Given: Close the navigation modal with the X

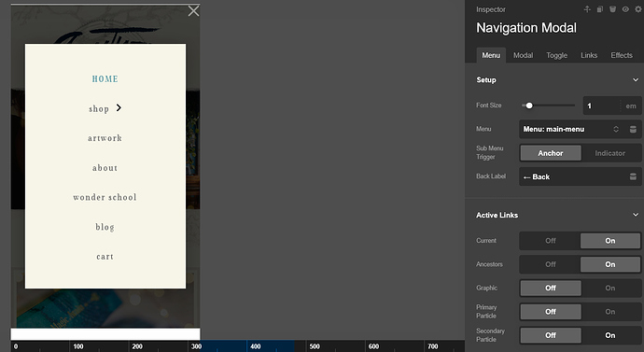Looking at the screenshot, I should click(193, 10).
